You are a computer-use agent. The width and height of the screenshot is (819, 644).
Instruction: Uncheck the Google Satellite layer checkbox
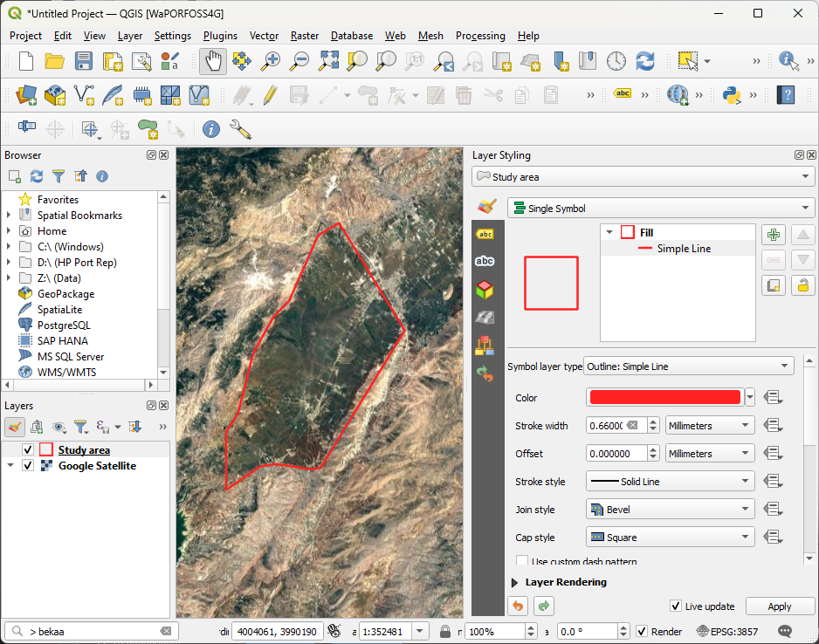point(27,466)
